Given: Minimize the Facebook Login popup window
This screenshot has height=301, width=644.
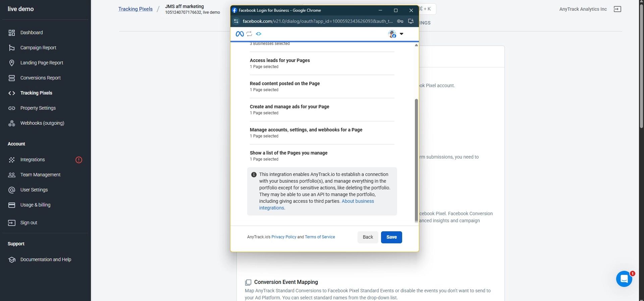Looking at the screenshot, I should [x=380, y=10].
